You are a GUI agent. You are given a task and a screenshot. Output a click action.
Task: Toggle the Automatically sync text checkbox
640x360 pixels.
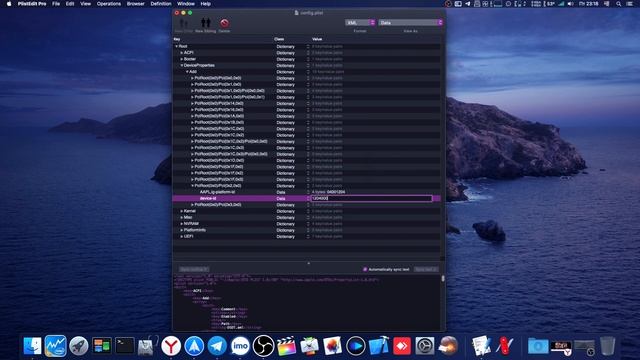pos(365,269)
